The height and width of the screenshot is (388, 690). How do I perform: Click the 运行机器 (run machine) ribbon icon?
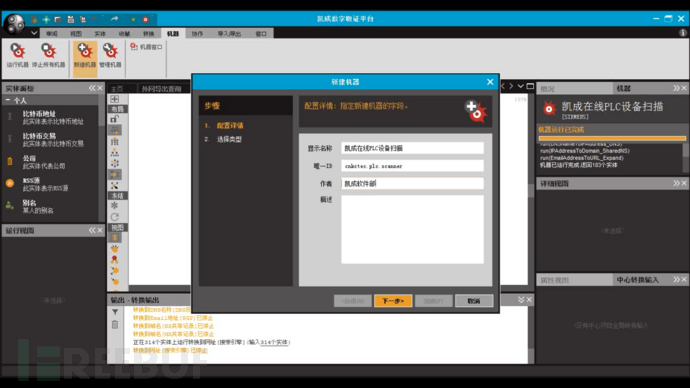coord(18,55)
